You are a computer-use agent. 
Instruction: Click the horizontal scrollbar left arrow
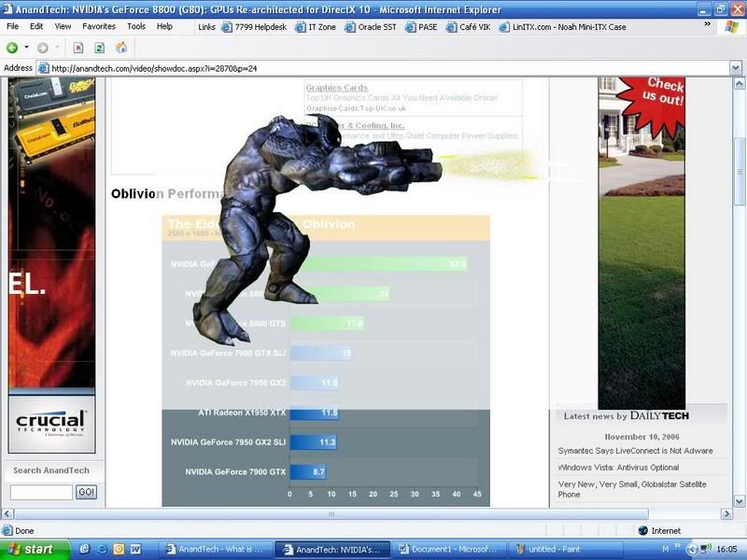pyautogui.click(x=7, y=514)
